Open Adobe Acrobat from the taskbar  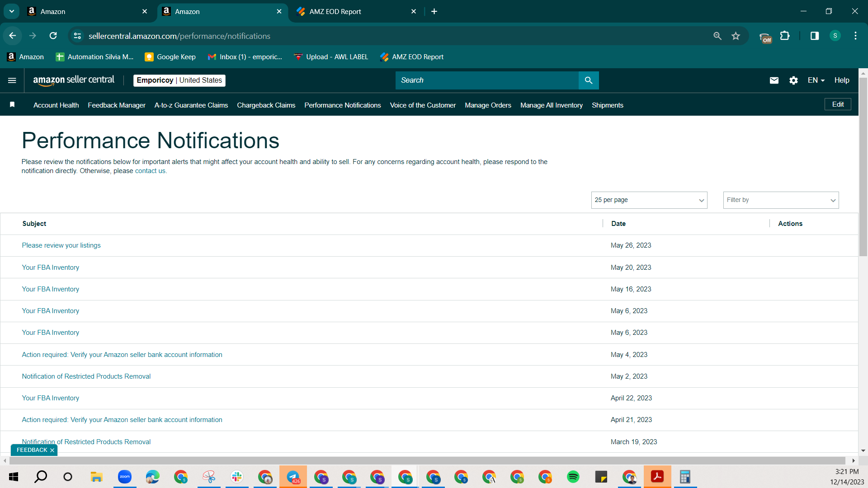click(657, 477)
